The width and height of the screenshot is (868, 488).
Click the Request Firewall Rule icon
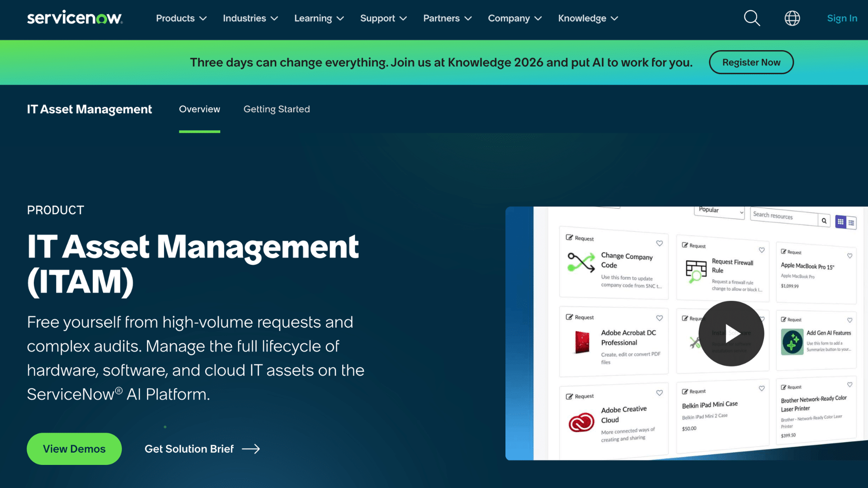pos(696,272)
